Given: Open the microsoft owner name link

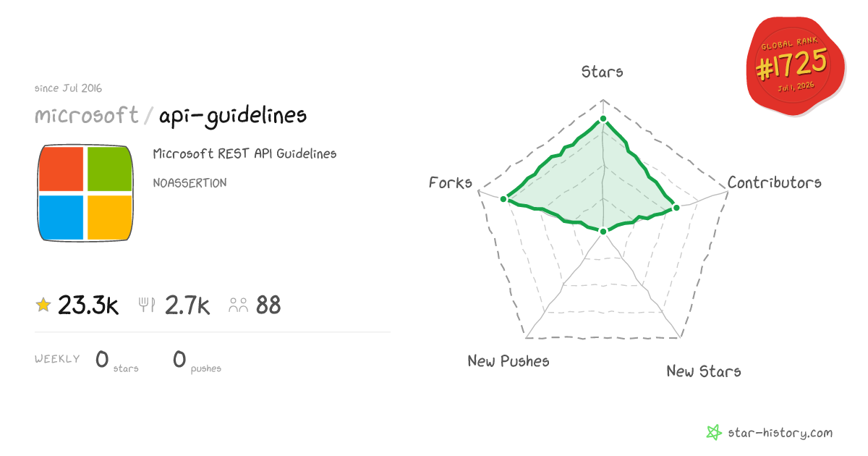Looking at the screenshot, I should click(87, 115).
